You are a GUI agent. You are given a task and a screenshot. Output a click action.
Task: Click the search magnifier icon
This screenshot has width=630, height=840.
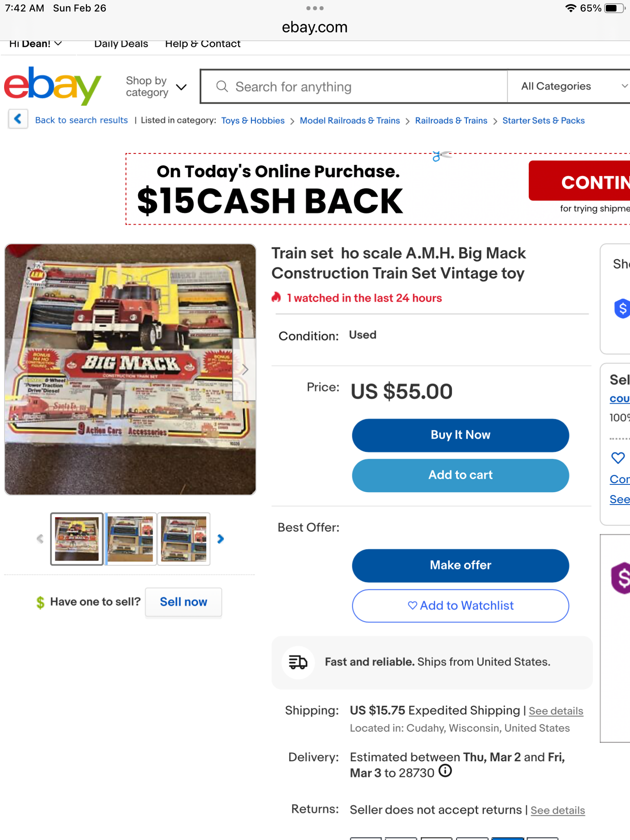click(222, 87)
